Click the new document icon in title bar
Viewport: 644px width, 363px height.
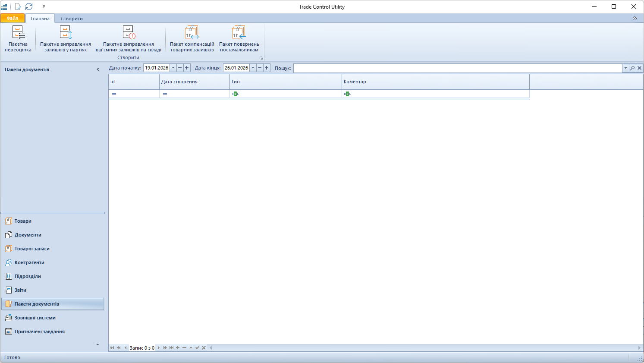tap(18, 6)
